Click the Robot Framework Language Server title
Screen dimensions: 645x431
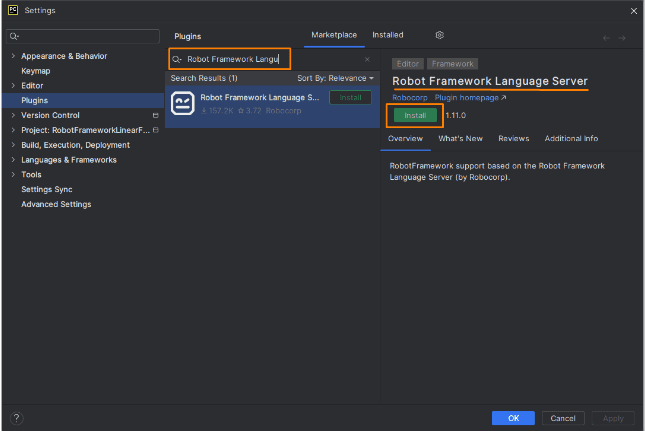490,81
